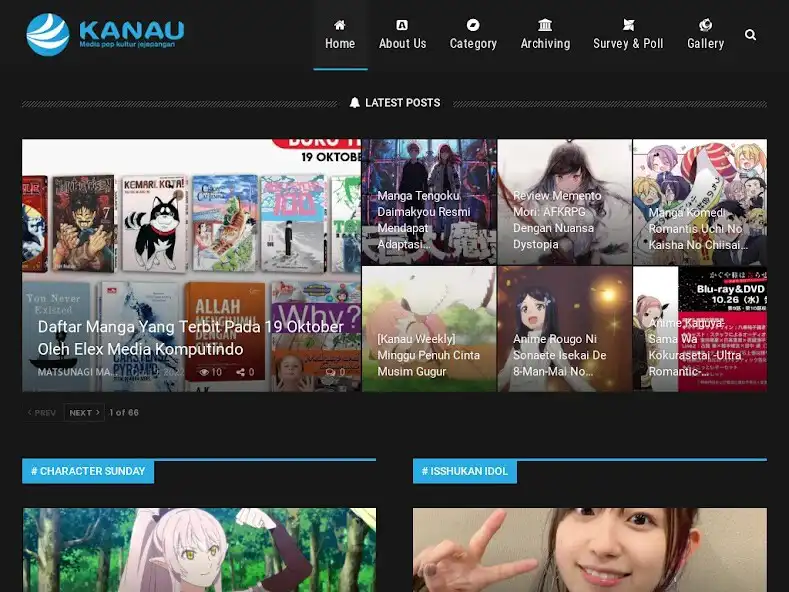Click the # CHARACTER SUNDAY section heading
This screenshot has width=789, height=592.
coord(88,471)
